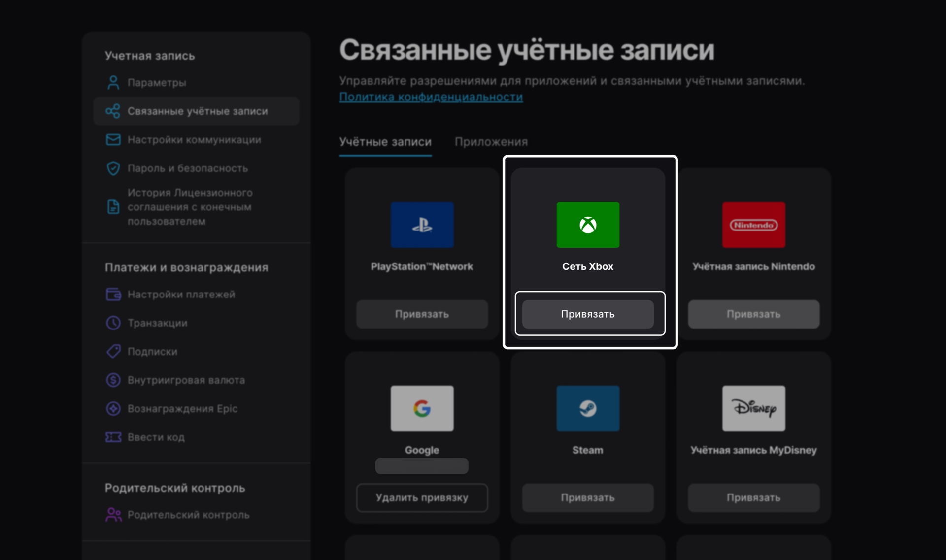Click the Disney logo image

pos(753,408)
